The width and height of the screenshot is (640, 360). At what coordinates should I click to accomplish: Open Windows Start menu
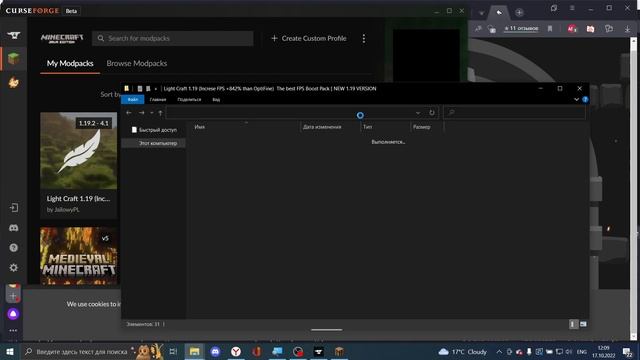pos(10,351)
